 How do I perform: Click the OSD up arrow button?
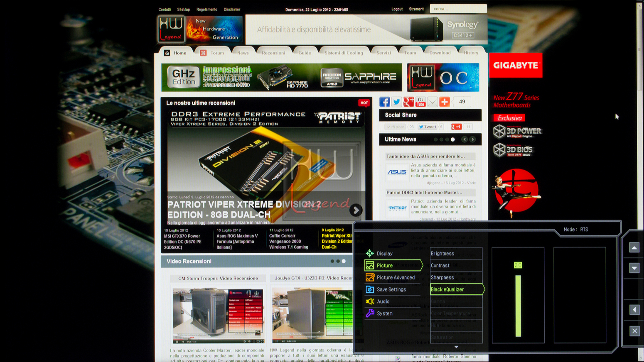click(x=634, y=248)
